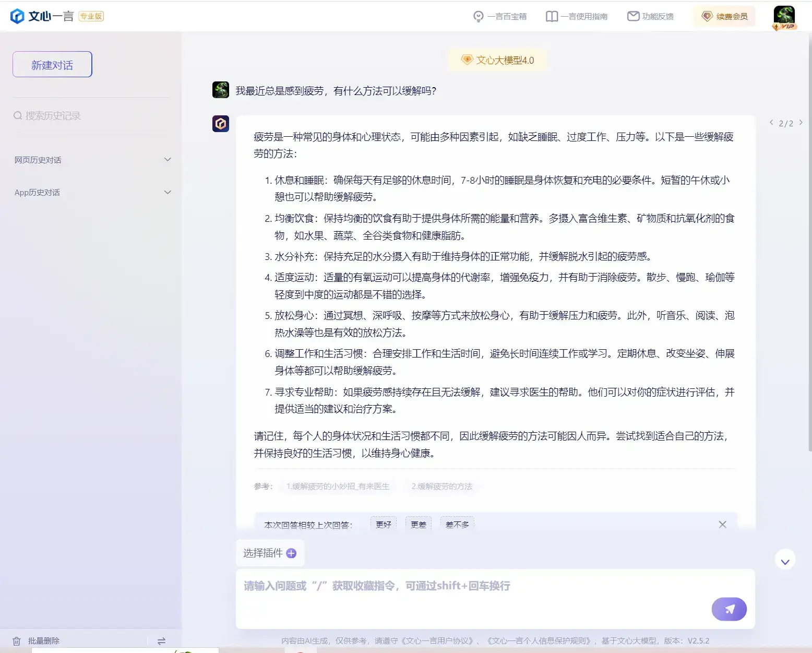Open 一言使用指南 from the top bar
Screen dimensions: 812x653
[576, 16]
